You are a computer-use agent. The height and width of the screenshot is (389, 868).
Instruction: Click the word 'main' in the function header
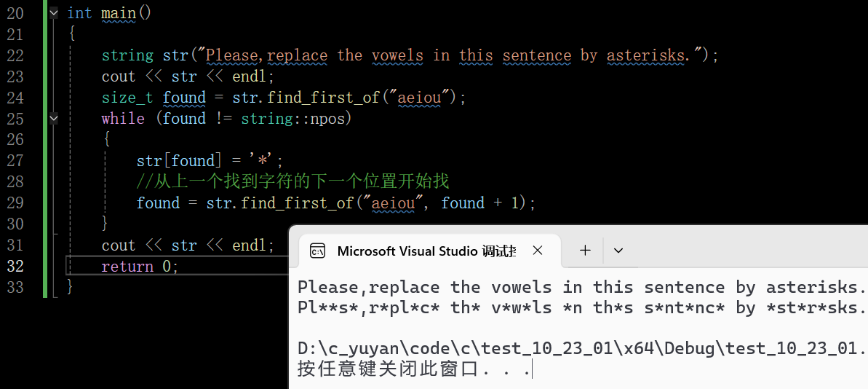[119, 13]
